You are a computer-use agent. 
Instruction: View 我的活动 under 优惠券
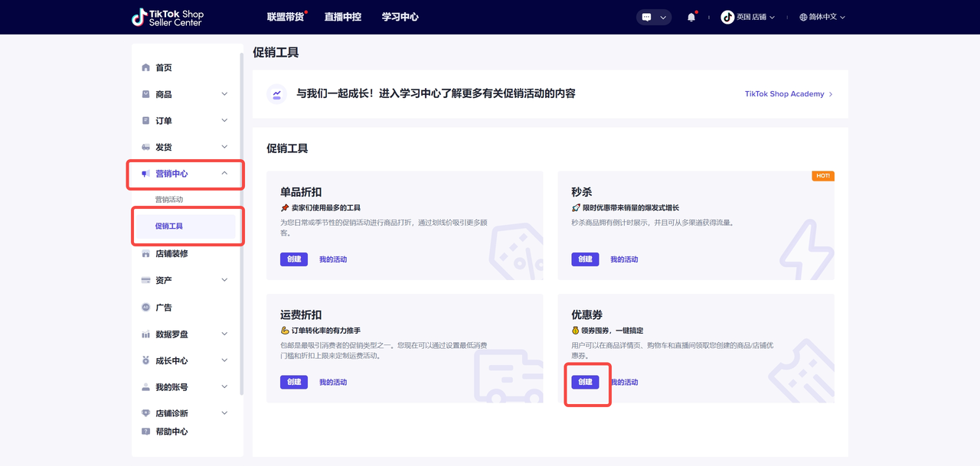(x=624, y=382)
